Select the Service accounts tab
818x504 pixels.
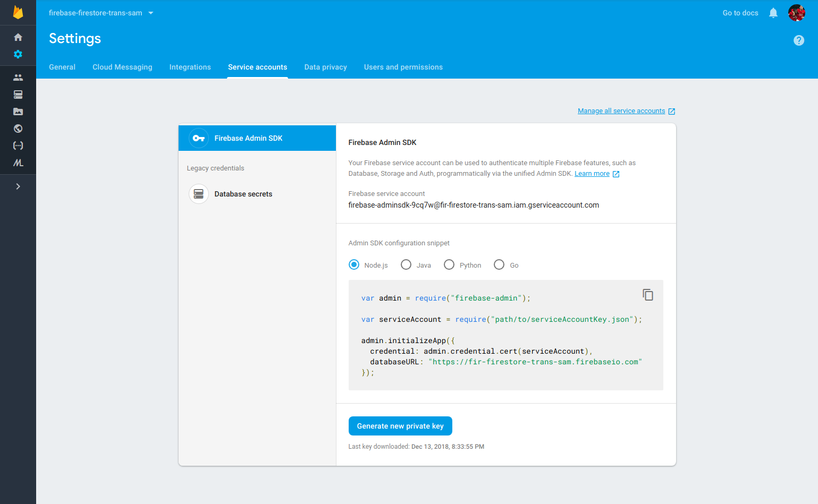(258, 67)
